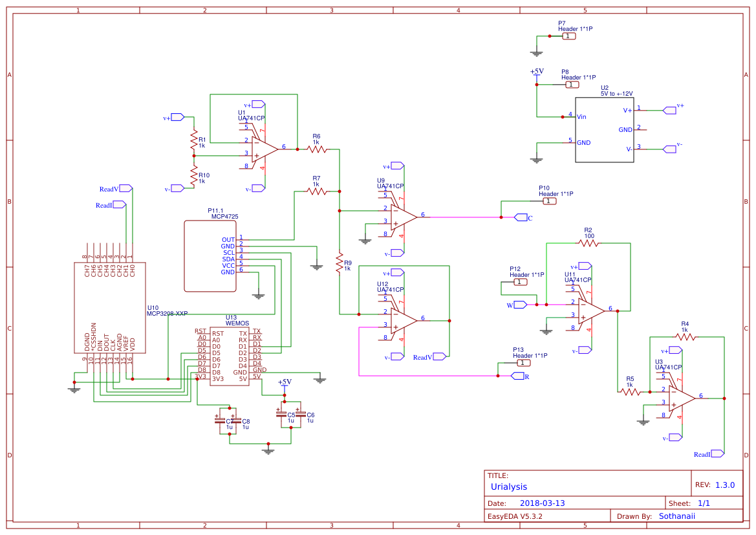Click resistor R9 between the op-amps

point(341,263)
